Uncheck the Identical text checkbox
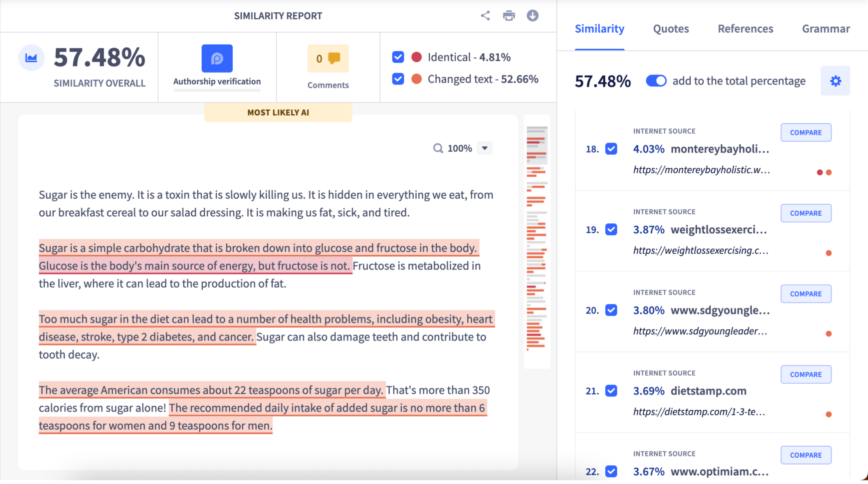 [x=398, y=57]
